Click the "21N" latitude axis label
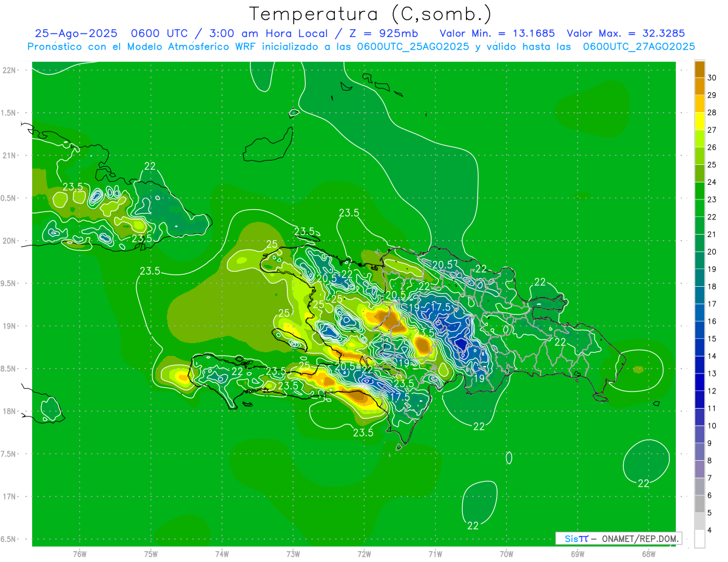Viewport: 728px width, 562px height. pyautogui.click(x=10, y=155)
